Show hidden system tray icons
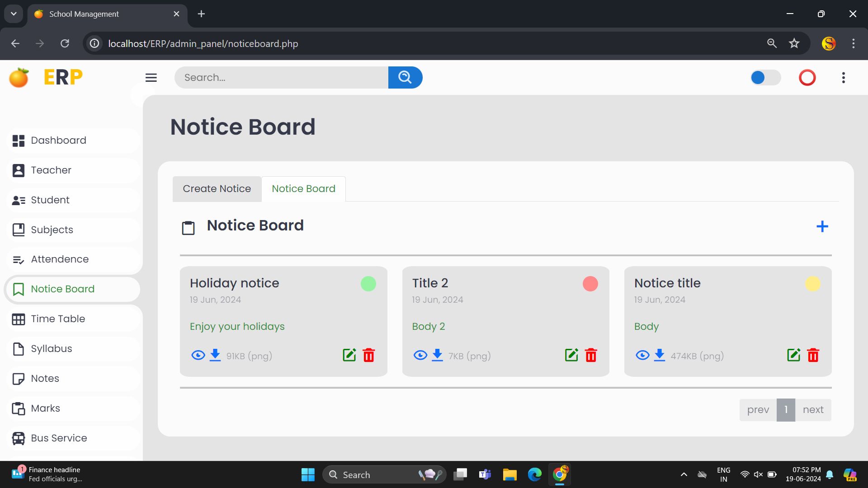This screenshot has width=868, height=488. tap(684, 474)
